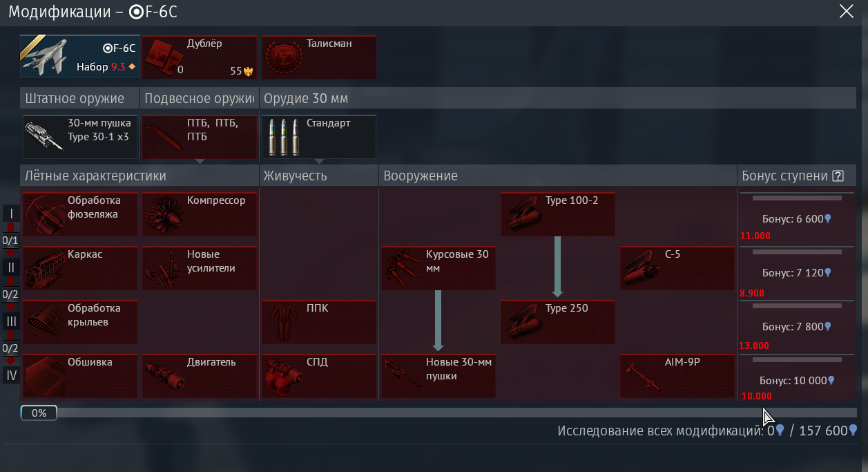Click the Курсовые 30 мм modification

(x=438, y=268)
